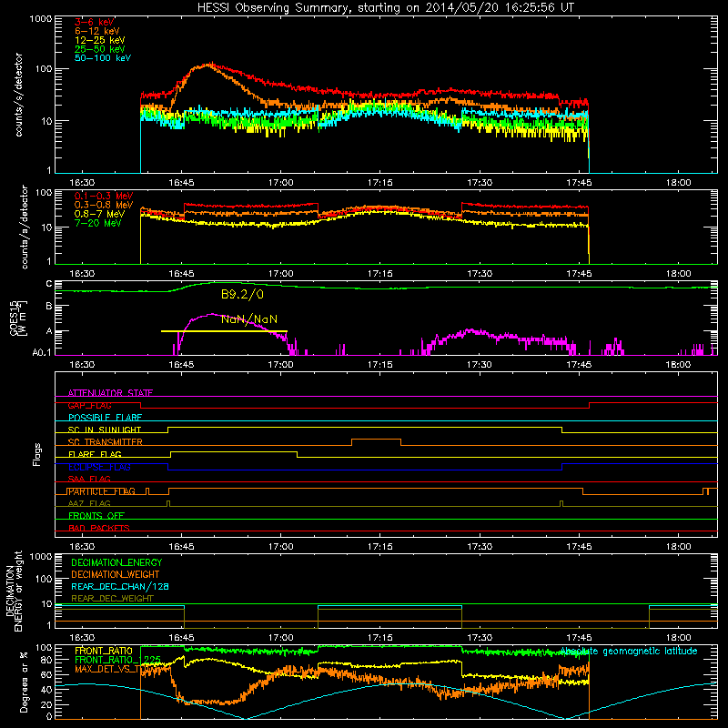Click the HESSI Observing Summary title text

[385, 8]
